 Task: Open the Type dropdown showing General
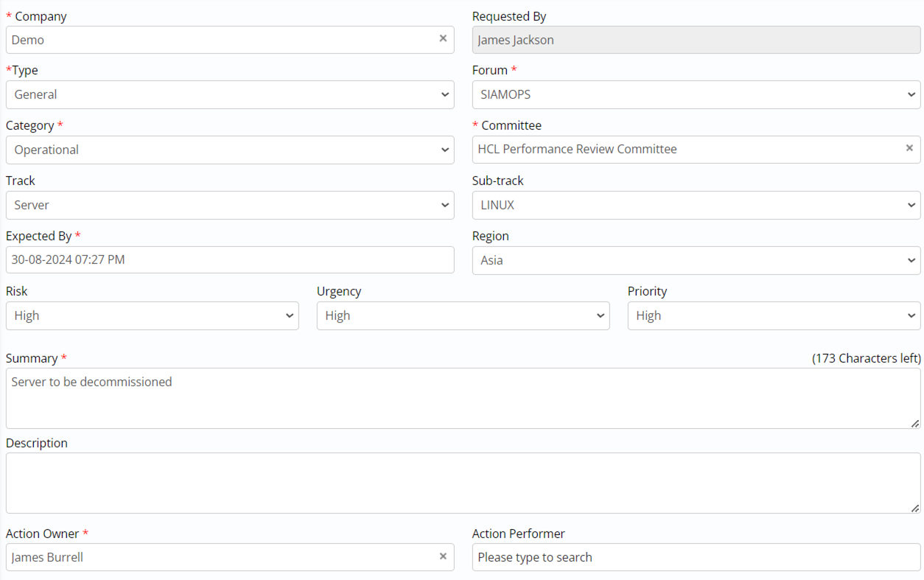click(230, 94)
